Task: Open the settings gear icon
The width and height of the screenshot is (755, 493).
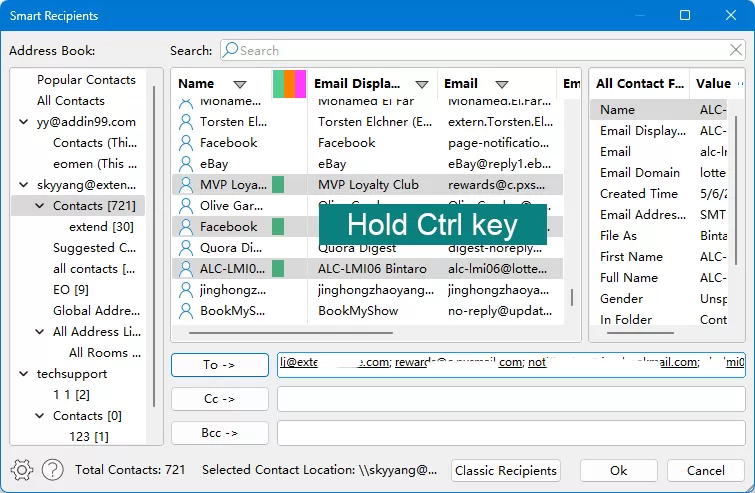Action: click(22, 470)
